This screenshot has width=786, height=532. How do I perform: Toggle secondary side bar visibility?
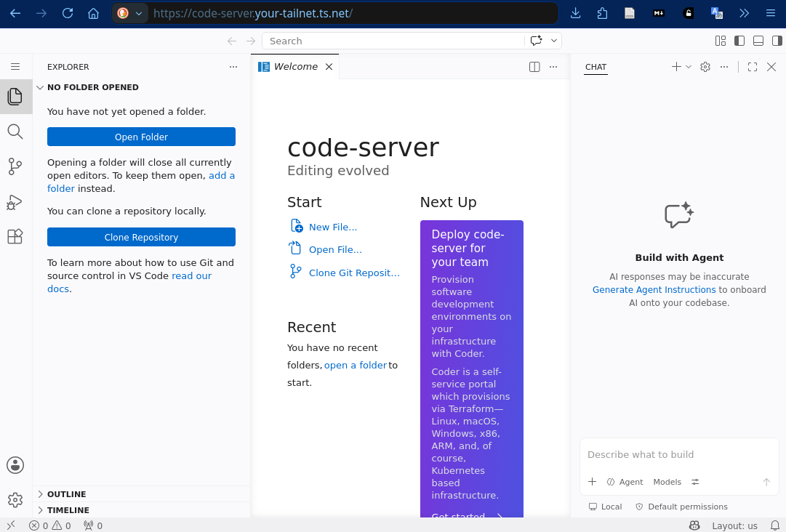[777, 41]
